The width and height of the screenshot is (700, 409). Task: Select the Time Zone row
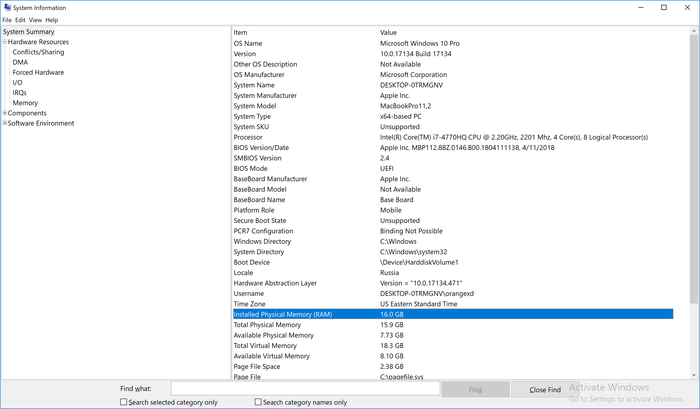pos(453,304)
